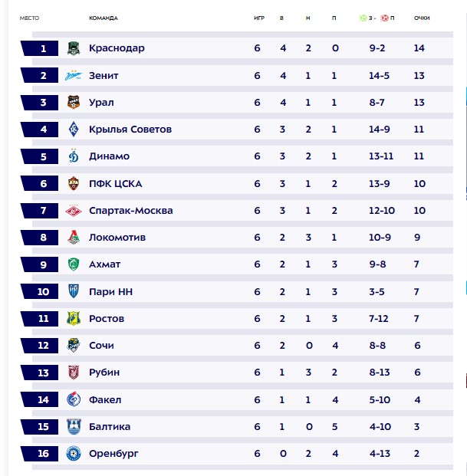
Task: Click the КОМАНДА column header
Action: click(104, 18)
